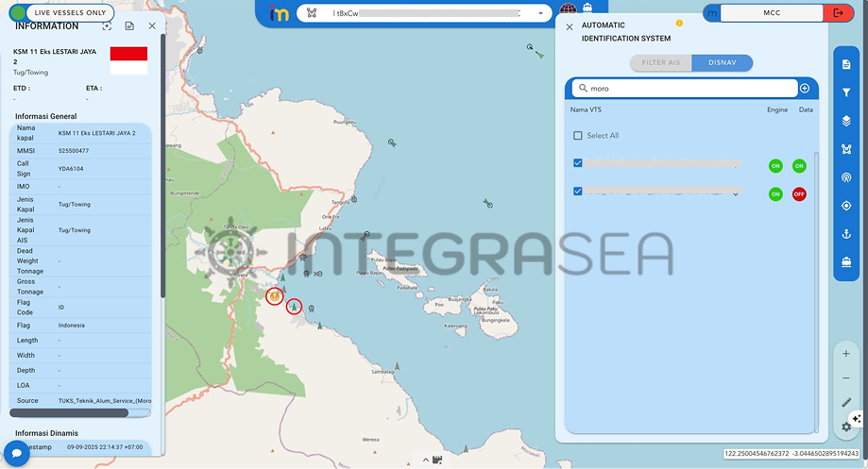Close the Information panel
868x469 pixels.
point(152,26)
